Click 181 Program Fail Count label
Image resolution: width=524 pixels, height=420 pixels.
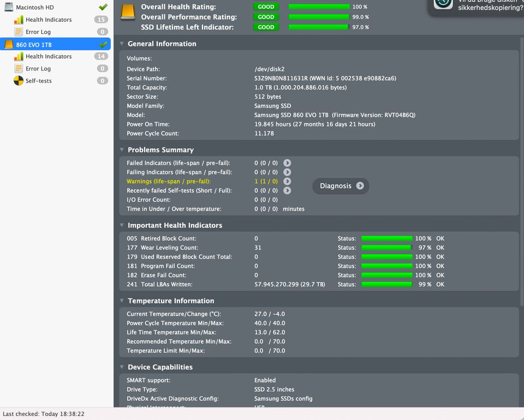(160, 266)
